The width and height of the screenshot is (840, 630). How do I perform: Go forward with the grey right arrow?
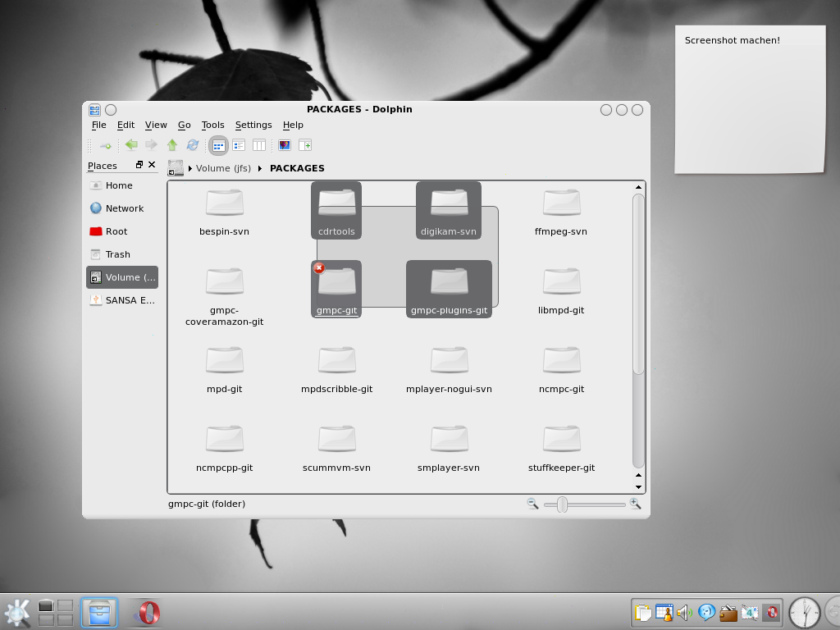coord(152,144)
